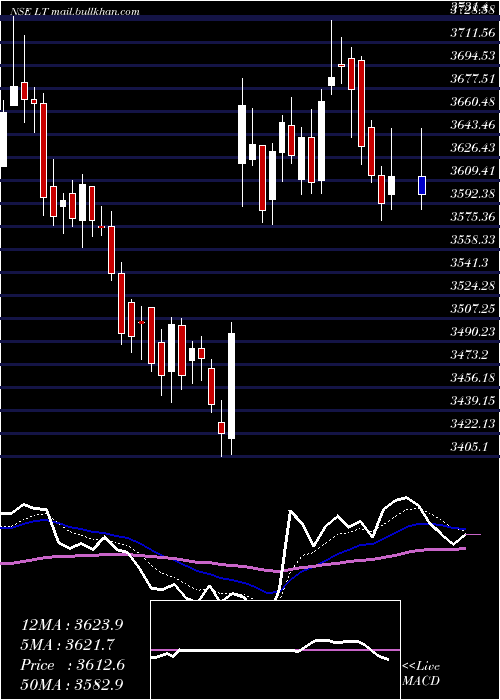The width and height of the screenshot is (500, 700).
Task: Click the 50MA : 3582.9 readout
Action: click(x=72, y=684)
